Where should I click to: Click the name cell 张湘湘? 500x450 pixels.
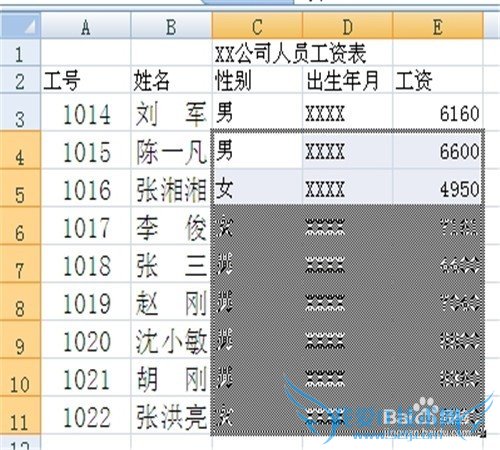[x=171, y=188]
